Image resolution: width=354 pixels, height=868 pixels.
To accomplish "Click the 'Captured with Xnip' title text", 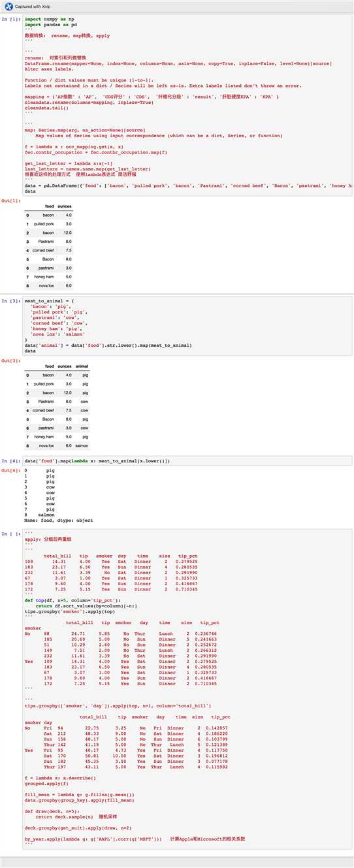I will click(x=33, y=6).
